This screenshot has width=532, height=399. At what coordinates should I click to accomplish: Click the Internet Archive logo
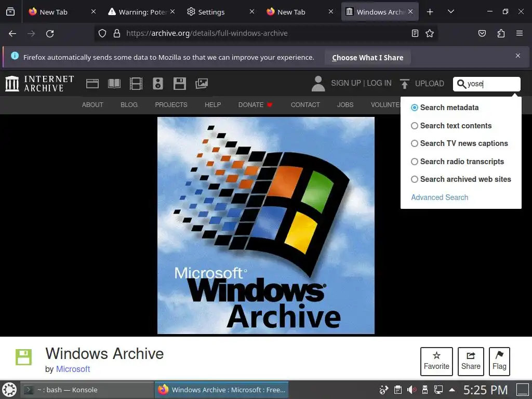[x=39, y=84]
